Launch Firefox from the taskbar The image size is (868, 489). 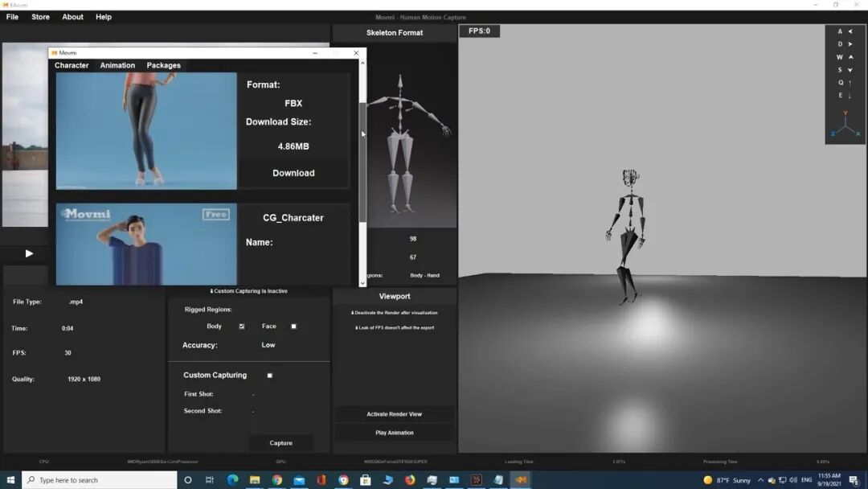click(410, 479)
